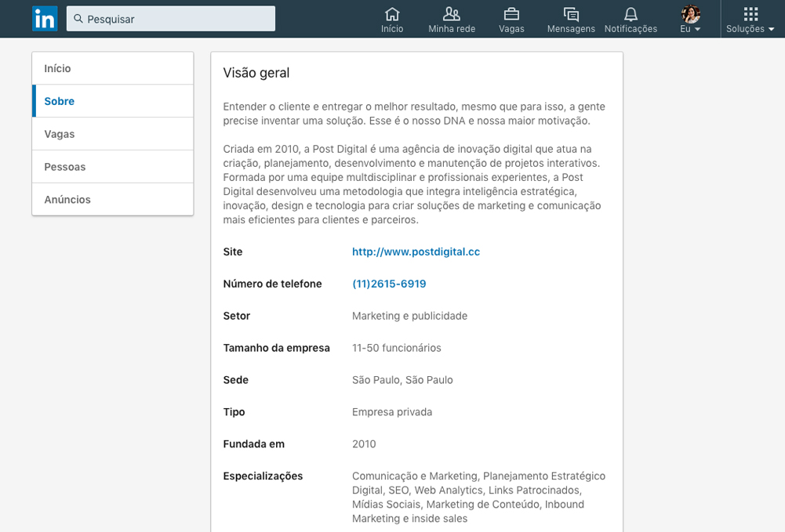Open Minha rede network icon
785x532 pixels.
(x=452, y=14)
